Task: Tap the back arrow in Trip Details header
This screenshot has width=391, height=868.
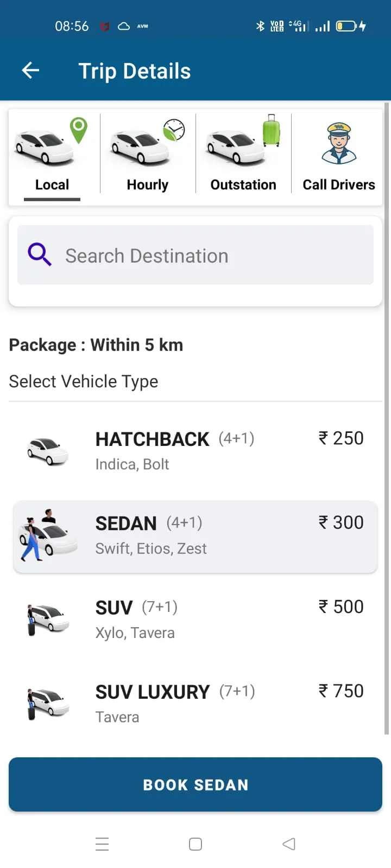Action: coord(30,71)
